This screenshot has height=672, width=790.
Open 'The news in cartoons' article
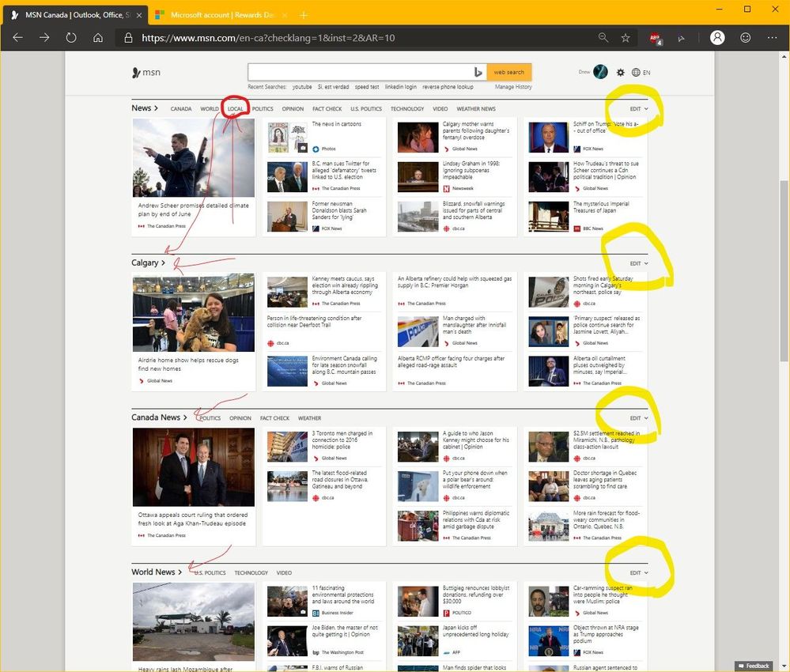click(337, 124)
